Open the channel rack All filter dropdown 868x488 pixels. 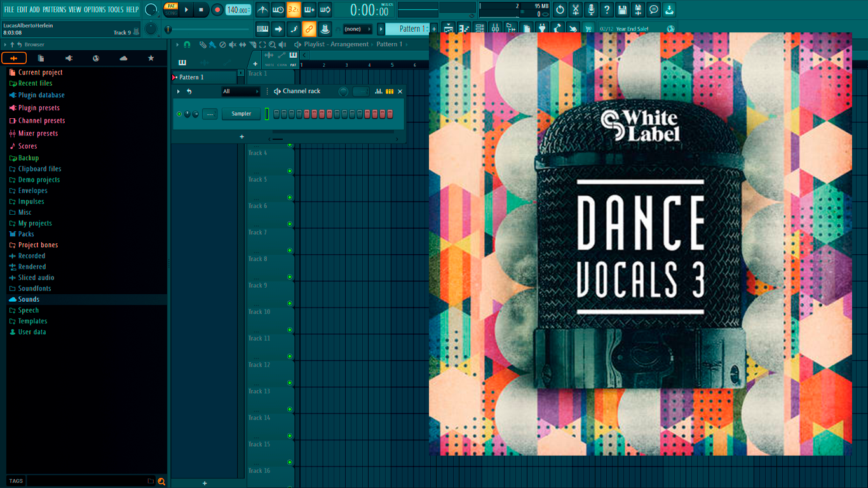coord(241,91)
